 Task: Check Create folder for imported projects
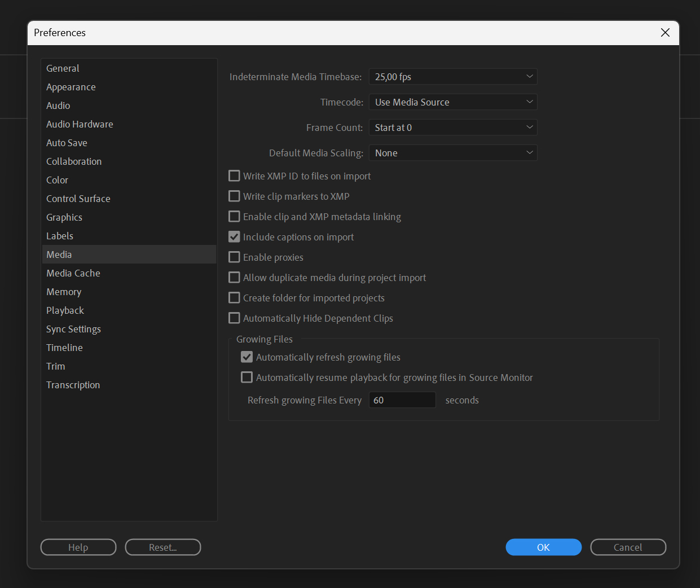pos(234,297)
